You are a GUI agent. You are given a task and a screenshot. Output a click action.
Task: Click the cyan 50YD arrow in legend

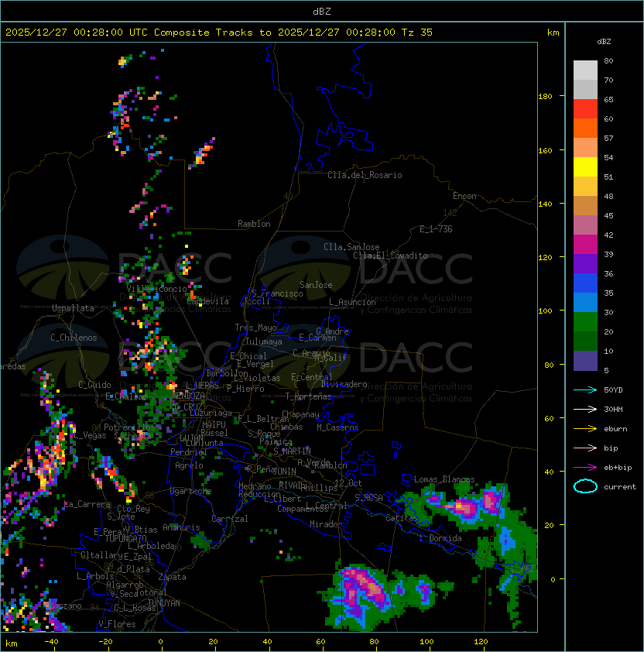point(585,389)
